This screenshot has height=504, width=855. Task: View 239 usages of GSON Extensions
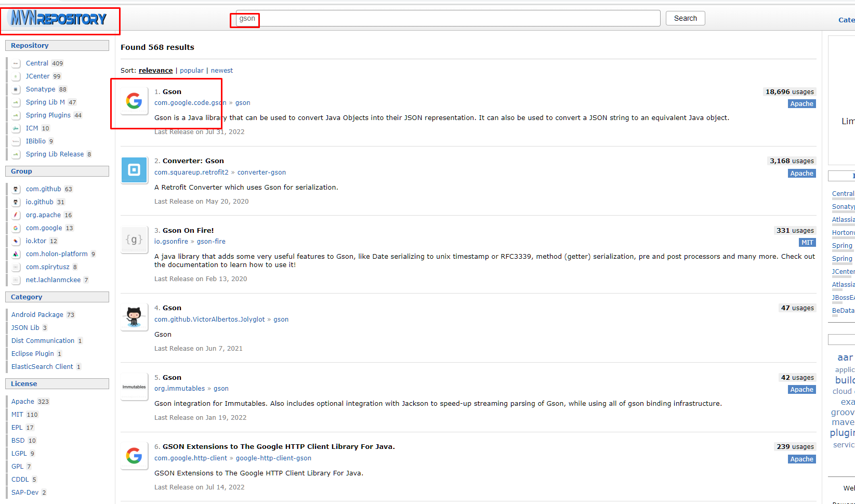click(795, 447)
